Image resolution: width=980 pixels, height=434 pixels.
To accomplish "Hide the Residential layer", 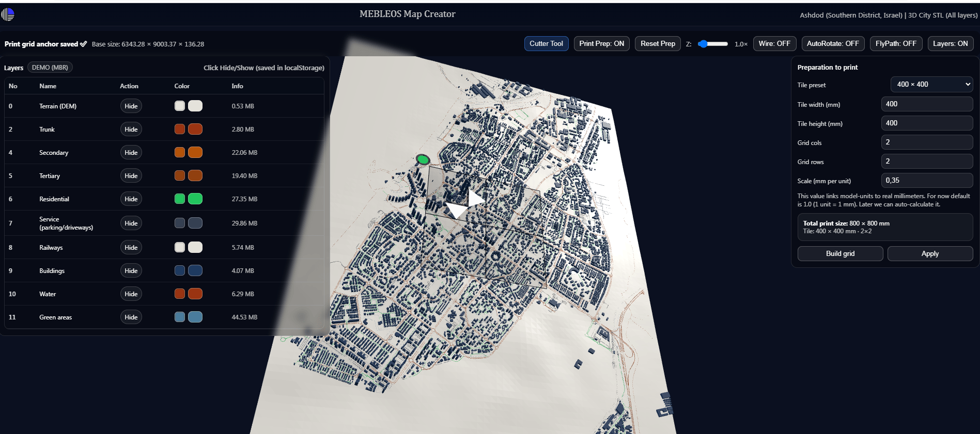I will 131,199.
